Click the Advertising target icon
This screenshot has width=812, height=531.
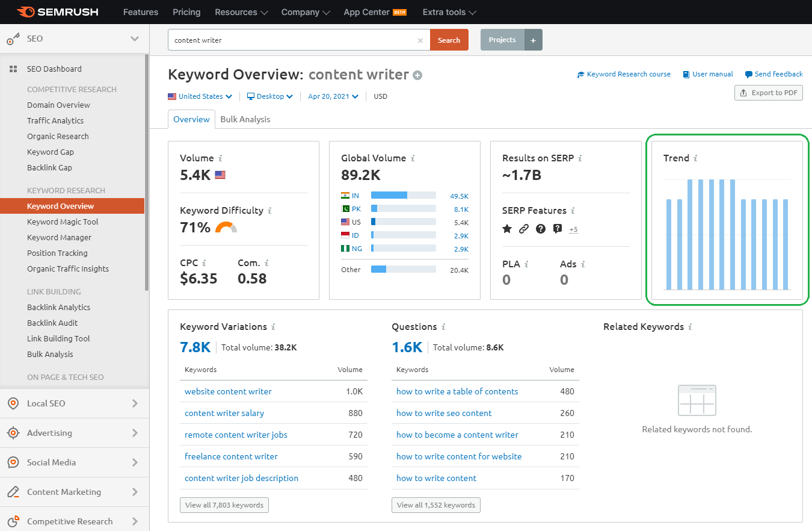(13, 433)
